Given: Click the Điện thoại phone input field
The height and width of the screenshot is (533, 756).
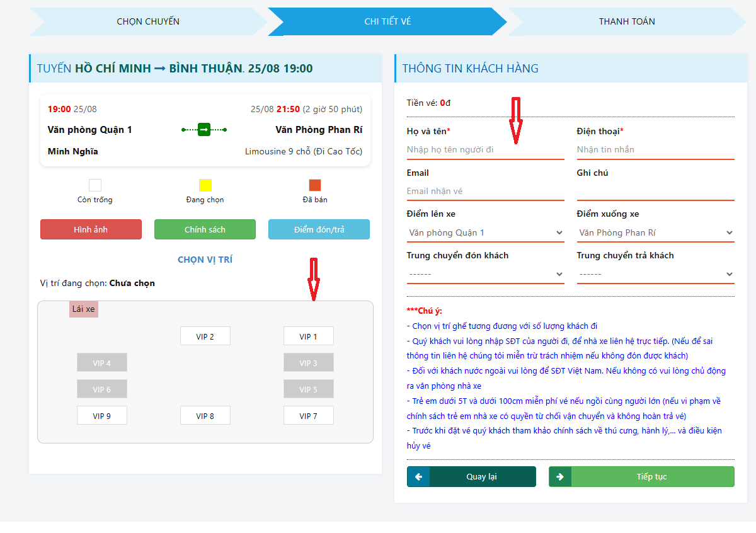Looking at the screenshot, I should point(655,150).
